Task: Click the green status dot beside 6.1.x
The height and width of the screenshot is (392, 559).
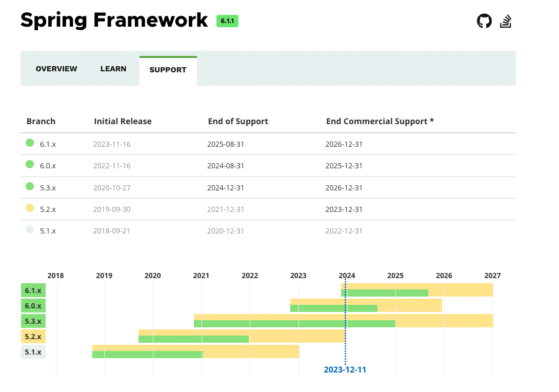Action: click(29, 143)
